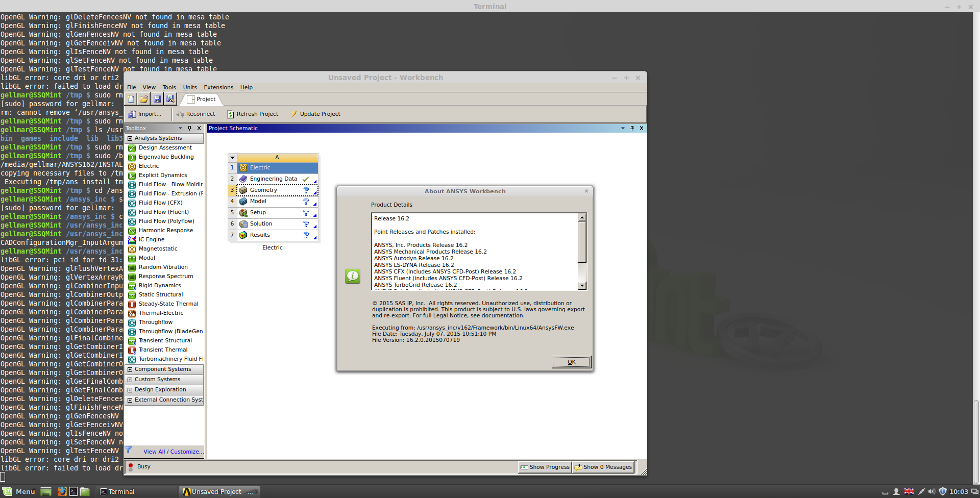Open the Mint Menu on taskbar
980x498 pixels.
coord(19,491)
